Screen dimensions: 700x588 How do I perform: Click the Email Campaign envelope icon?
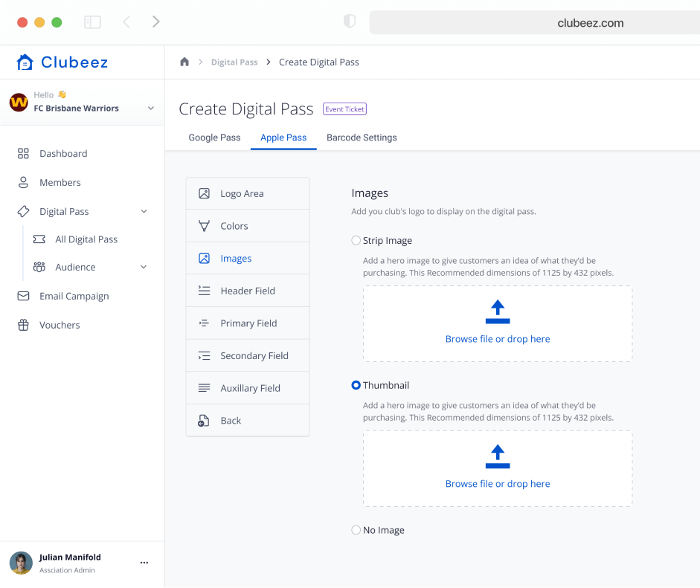pos(23,297)
